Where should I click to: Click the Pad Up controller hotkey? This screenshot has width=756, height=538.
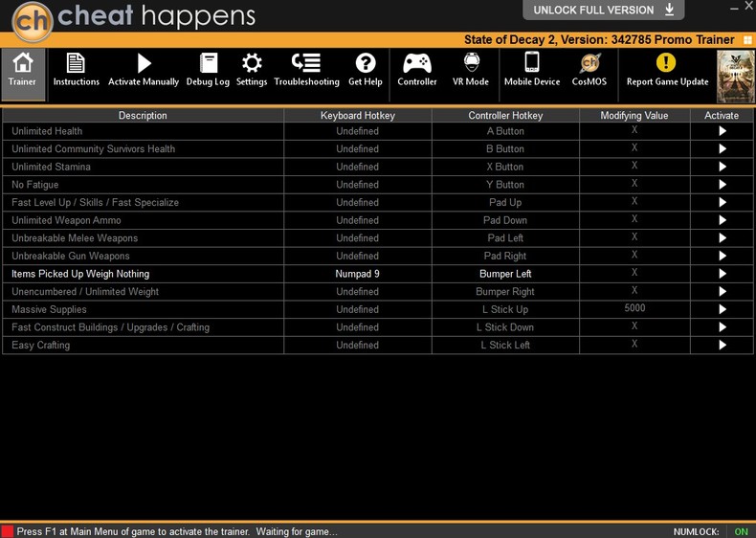[x=505, y=203]
